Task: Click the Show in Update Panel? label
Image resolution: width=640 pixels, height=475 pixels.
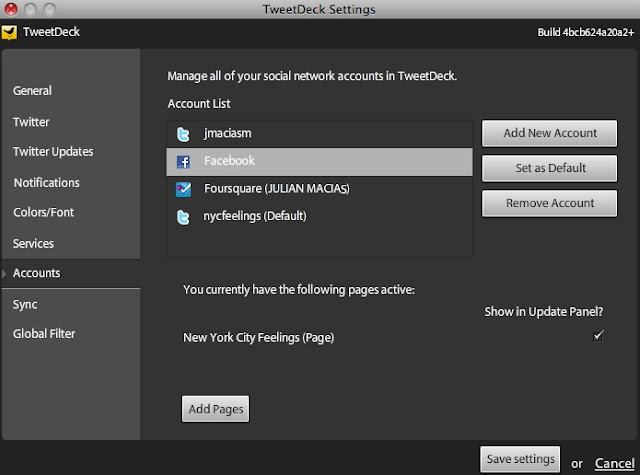Action: tap(543, 312)
